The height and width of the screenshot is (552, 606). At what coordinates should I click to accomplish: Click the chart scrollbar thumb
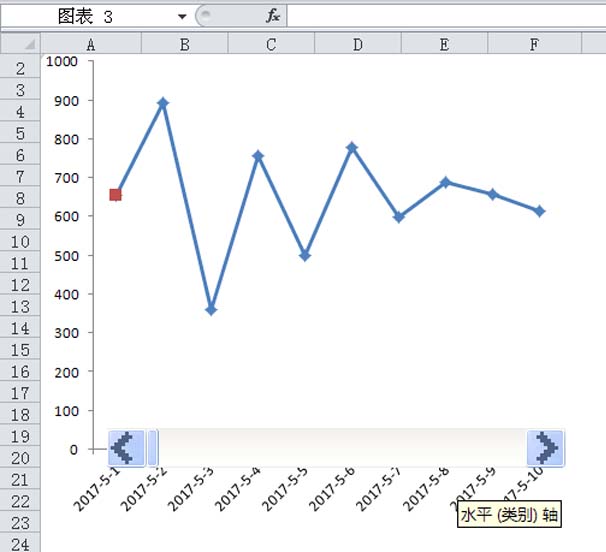(x=153, y=447)
